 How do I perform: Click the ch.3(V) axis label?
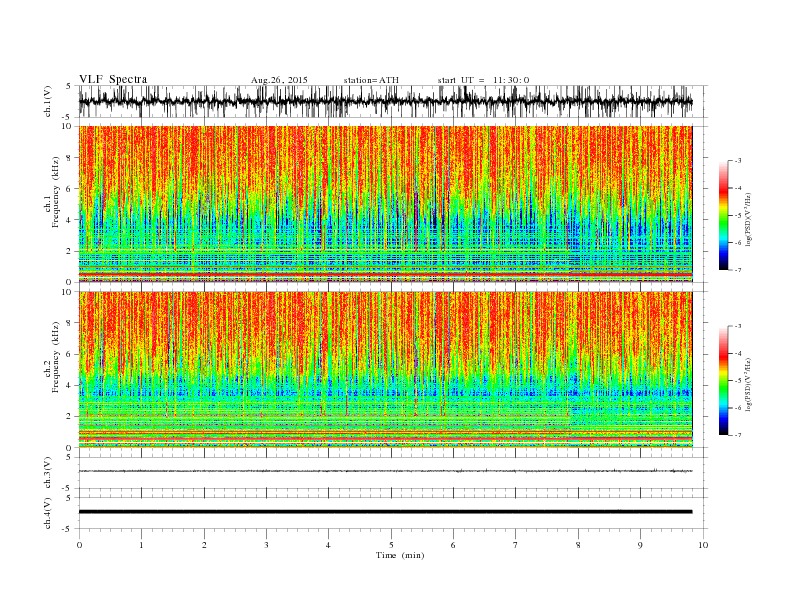click(48, 473)
